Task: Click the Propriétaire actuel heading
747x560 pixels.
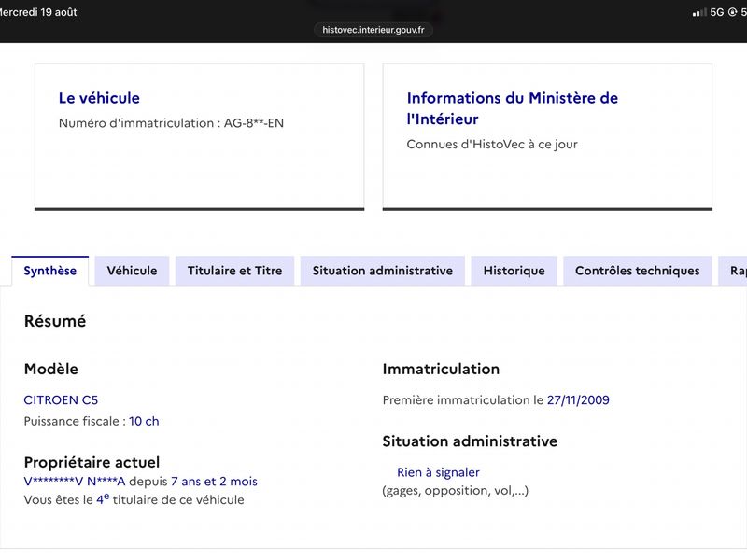Action: click(92, 462)
